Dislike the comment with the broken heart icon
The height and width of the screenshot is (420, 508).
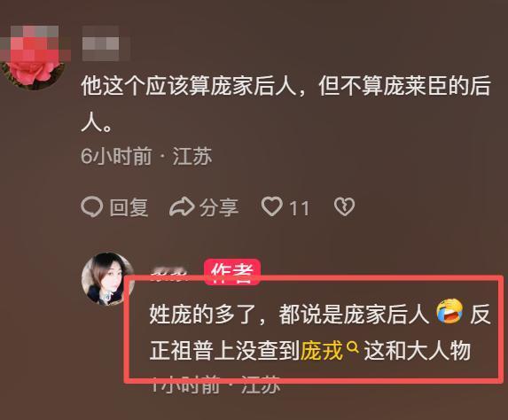[344, 206]
